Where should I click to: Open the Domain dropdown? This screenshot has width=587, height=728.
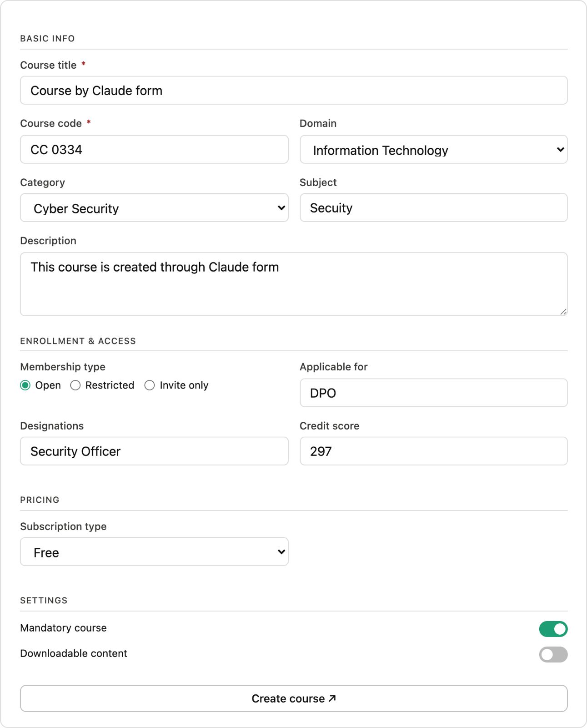click(x=433, y=149)
